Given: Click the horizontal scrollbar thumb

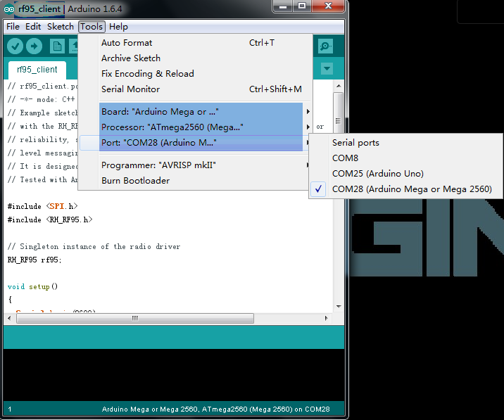Looking at the screenshot, I should [135, 319].
